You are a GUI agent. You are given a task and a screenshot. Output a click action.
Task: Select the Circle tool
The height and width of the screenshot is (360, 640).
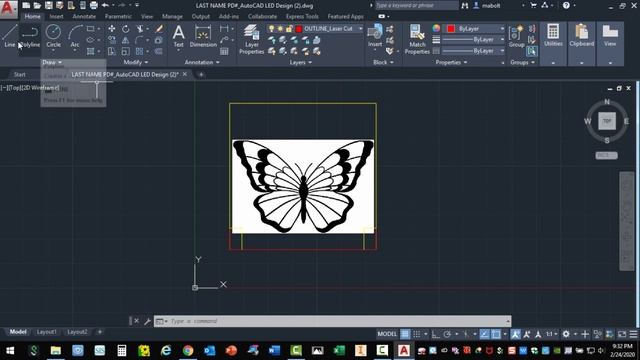coord(53,36)
